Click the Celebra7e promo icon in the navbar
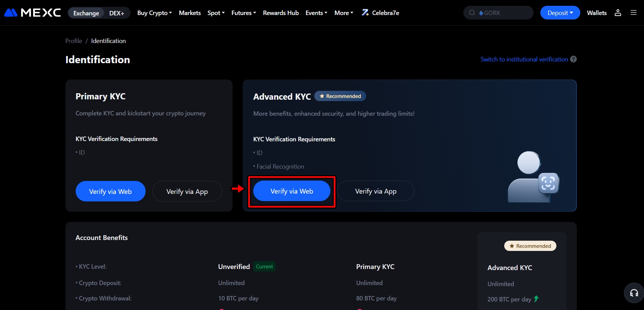Screen dimensions: 644x310 pos(365,12)
